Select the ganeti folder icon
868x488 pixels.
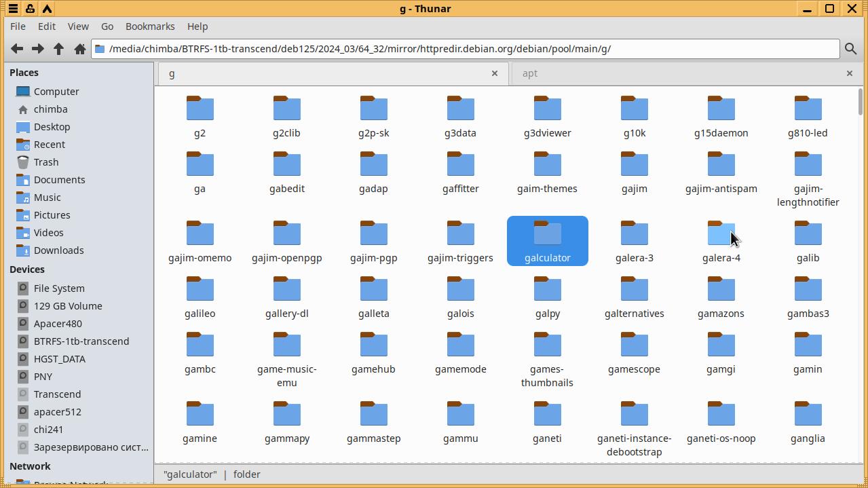[548, 414]
